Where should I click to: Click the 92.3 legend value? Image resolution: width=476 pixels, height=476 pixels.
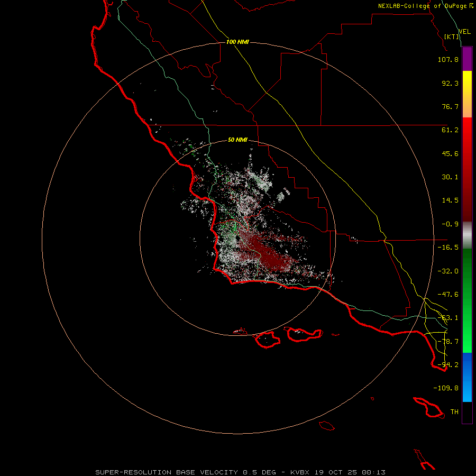click(x=450, y=83)
